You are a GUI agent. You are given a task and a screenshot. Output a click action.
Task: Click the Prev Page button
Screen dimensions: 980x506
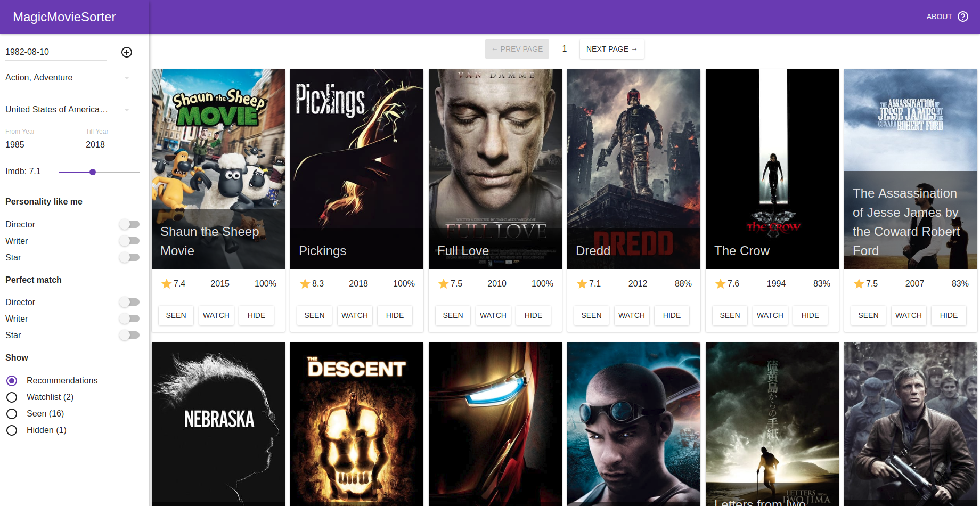(x=517, y=49)
